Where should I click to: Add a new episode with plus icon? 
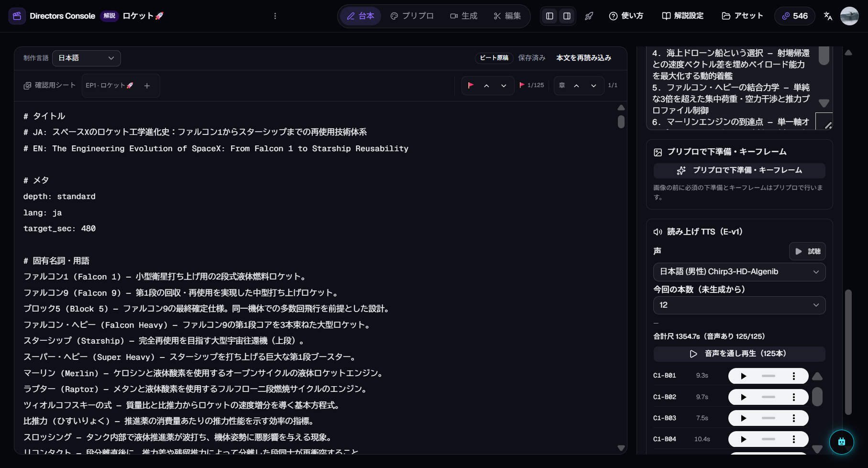pos(147,86)
